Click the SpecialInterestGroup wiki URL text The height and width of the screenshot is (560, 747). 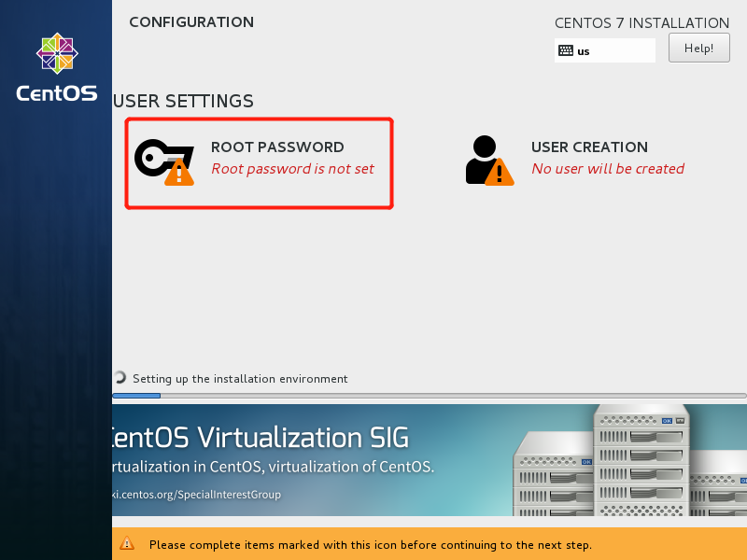[x=196, y=495]
